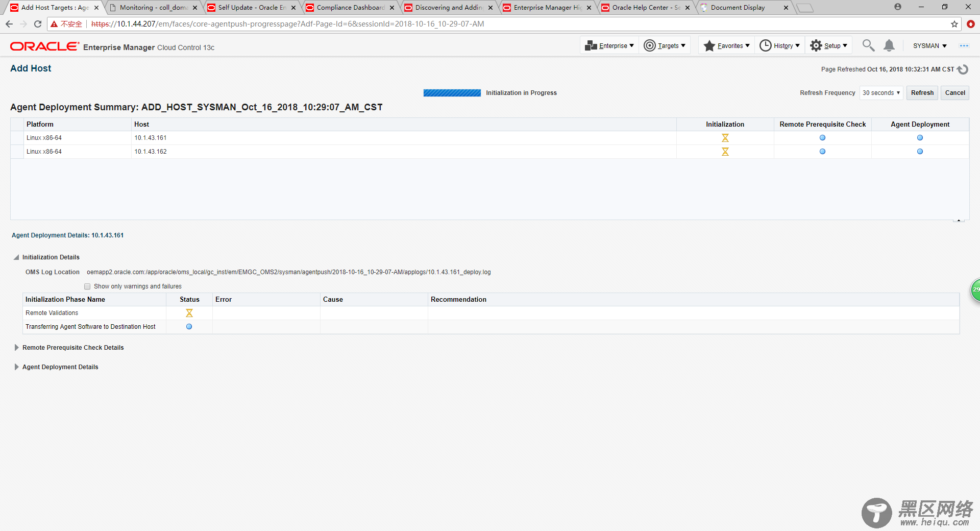Switch to Compliance Dashboard browser tab
The width and height of the screenshot is (980, 531).
click(350, 8)
